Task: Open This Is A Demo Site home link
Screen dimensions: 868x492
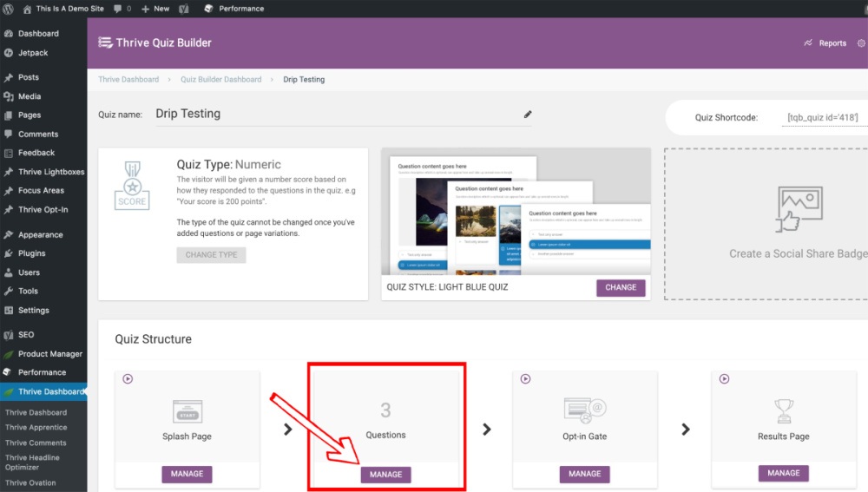Action: click(63, 9)
